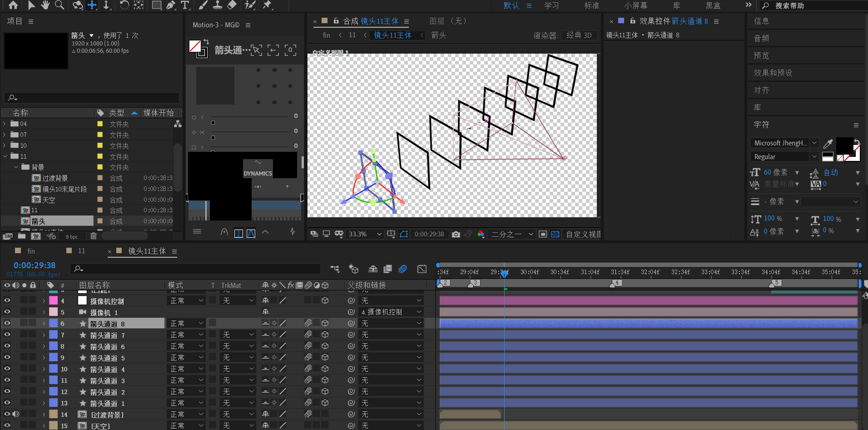Image resolution: width=868 pixels, height=430 pixels.
Task: Hide the 箭头通道 4 layer
Action: point(7,368)
